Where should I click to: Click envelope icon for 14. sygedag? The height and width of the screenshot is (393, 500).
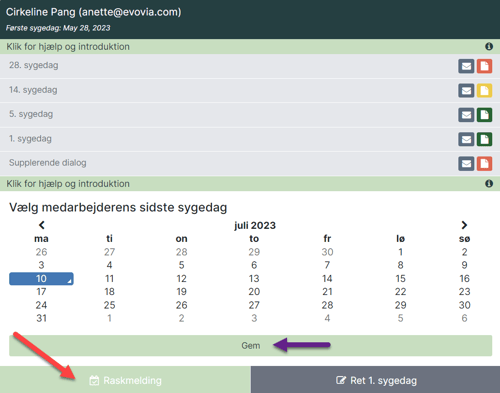(x=466, y=90)
